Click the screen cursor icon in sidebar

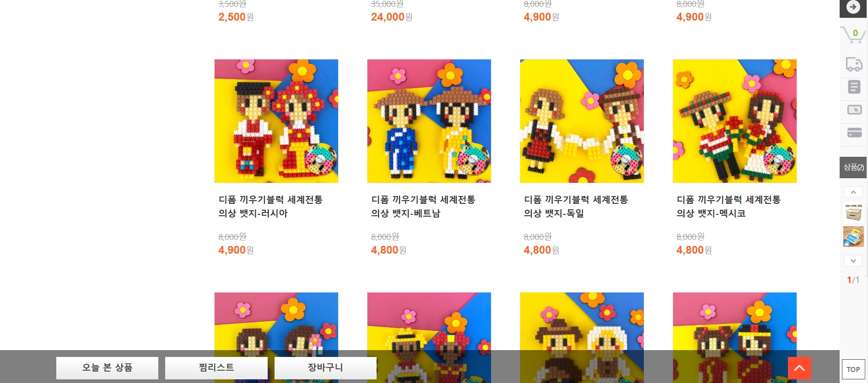pyautogui.click(x=854, y=110)
